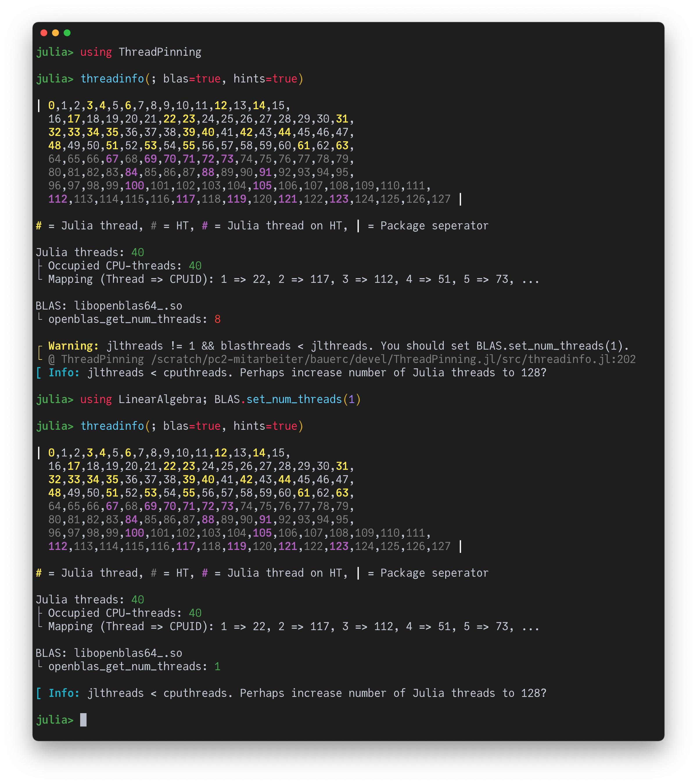697x784 pixels.
Task: Click the 'using ThreadPinning' command line
Action: point(118,52)
